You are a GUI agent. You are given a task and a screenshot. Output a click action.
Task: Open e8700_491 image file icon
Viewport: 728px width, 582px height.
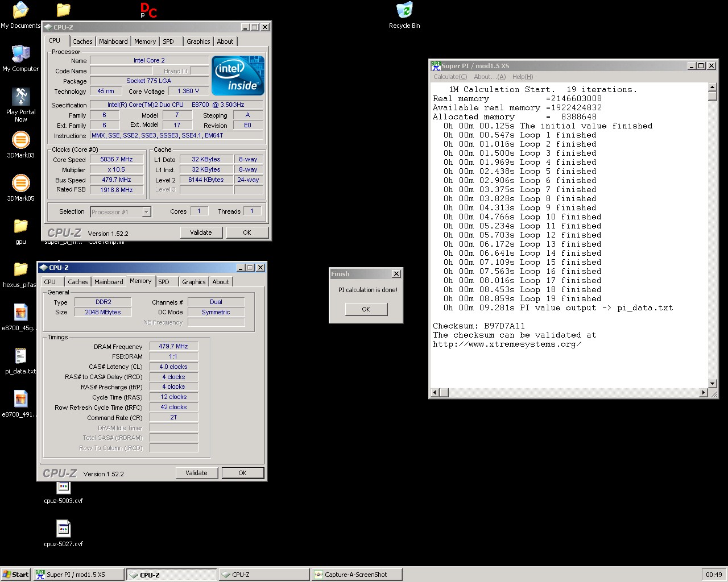pos(20,404)
